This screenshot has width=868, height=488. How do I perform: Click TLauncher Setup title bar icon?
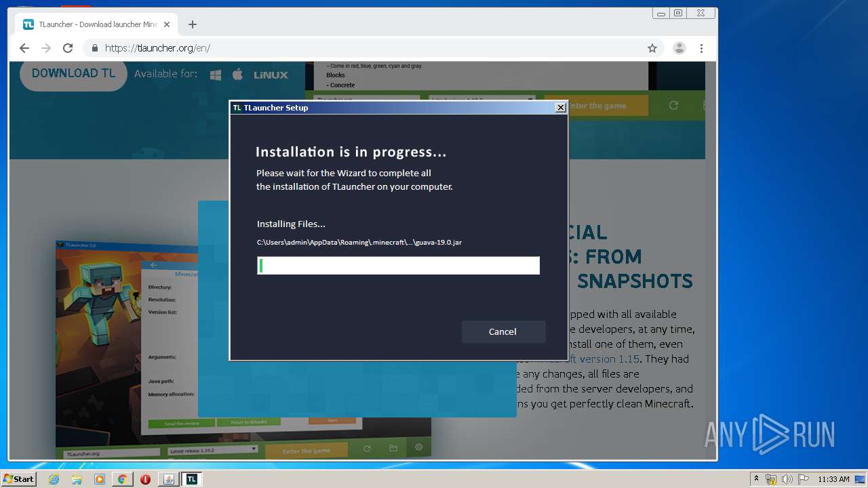pyautogui.click(x=237, y=107)
